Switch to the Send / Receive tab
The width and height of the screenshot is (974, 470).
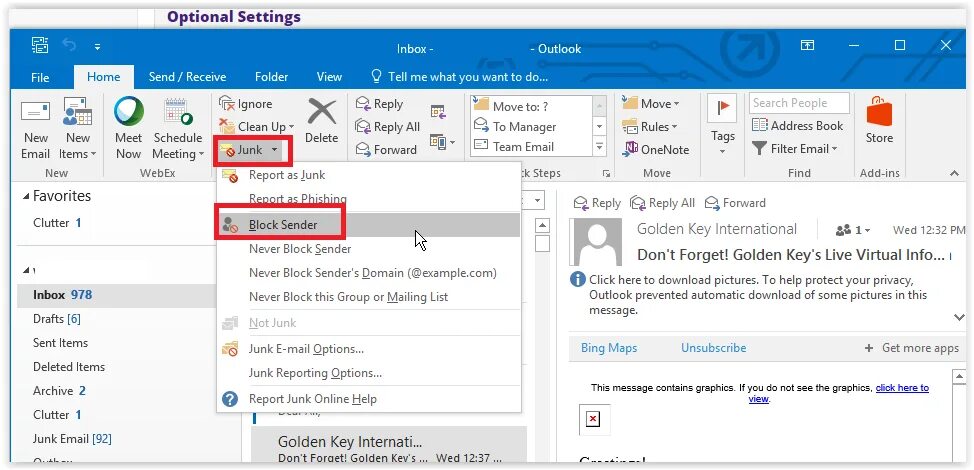tap(187, 77)
